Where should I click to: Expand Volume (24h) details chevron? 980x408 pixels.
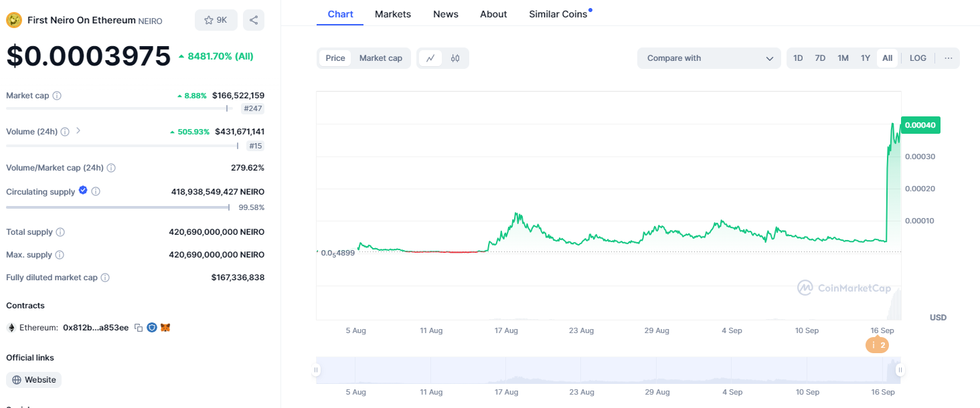[x=78, y=131]
